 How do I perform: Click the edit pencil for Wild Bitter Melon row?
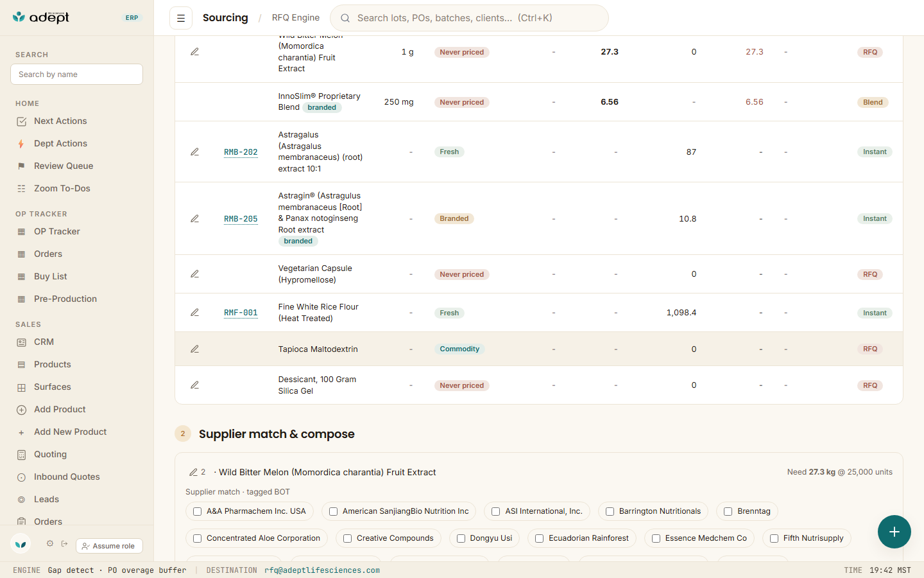point(194,51)
